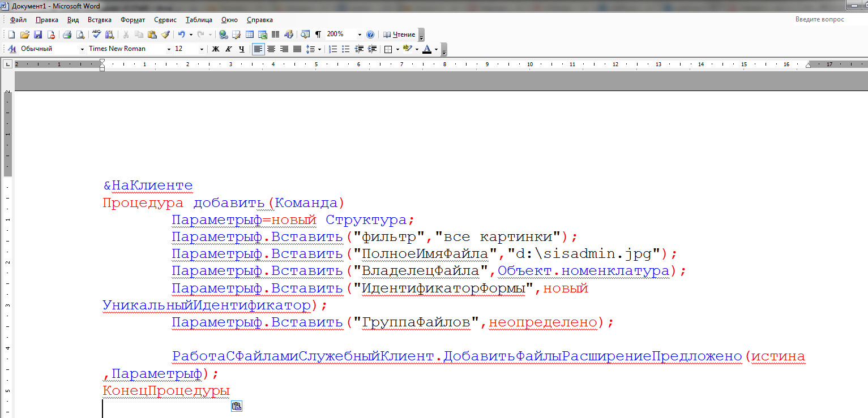Open the font name dropdown Times New Roman
This screenshot has height=418, width=868.
pos(169,49)
